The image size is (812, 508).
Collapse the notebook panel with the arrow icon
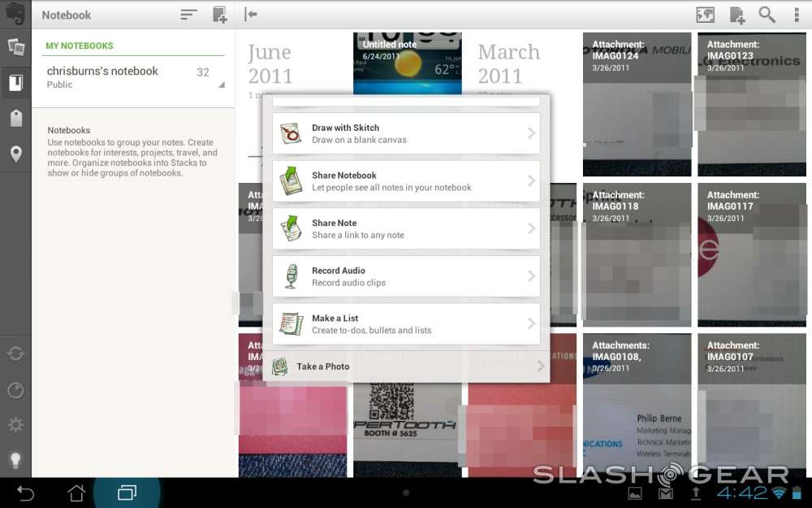(x=251, y=15)
